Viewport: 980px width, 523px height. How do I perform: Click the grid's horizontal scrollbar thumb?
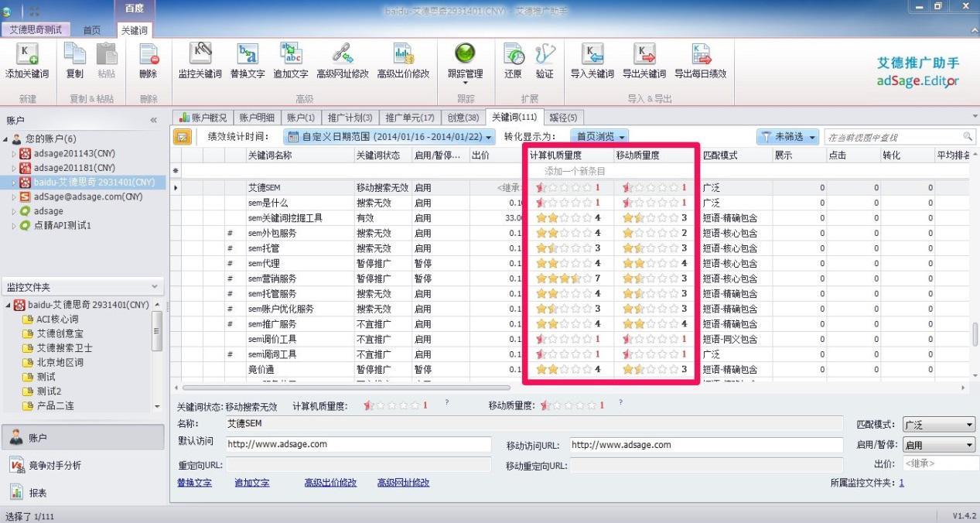tap(346, 387)
